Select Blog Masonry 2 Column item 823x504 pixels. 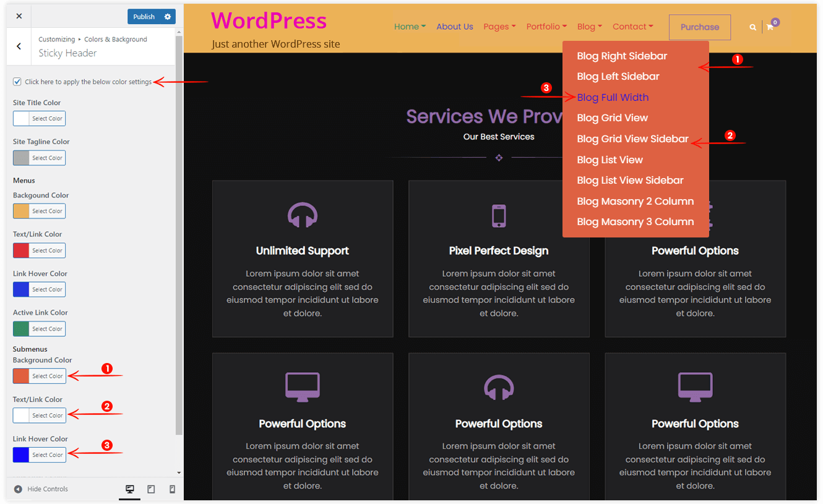tap(635, 201)
